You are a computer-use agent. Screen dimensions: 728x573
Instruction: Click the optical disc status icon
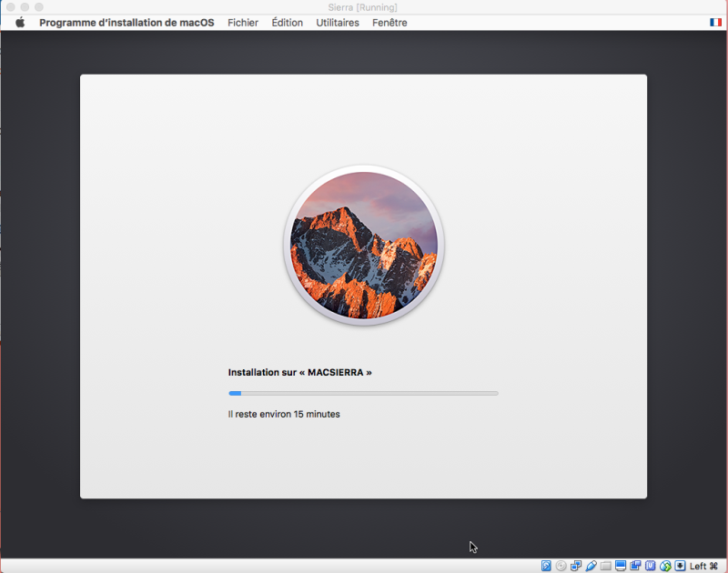561,566
